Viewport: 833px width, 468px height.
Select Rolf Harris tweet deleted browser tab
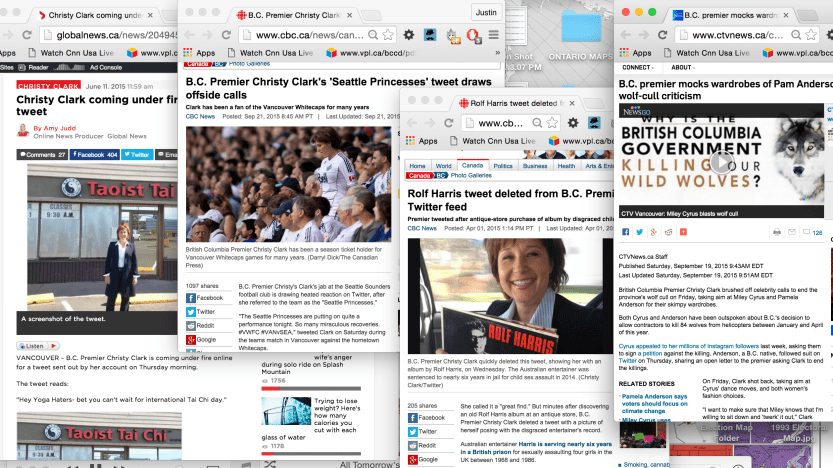click(517, 103)
